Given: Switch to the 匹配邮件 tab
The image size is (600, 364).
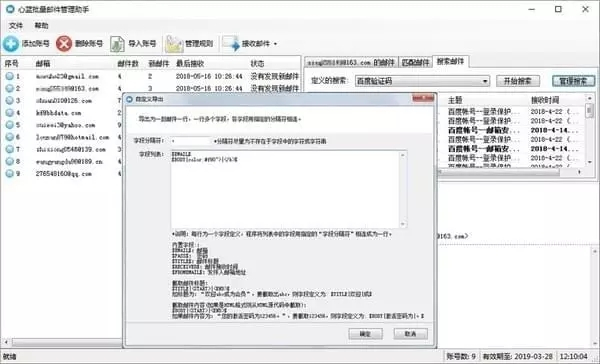Looking at the screenshot, I should tap(415, 62).
